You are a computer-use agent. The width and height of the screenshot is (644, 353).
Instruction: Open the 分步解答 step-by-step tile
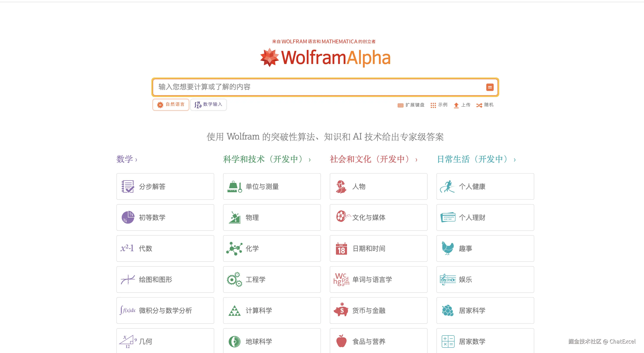point(165,186)
